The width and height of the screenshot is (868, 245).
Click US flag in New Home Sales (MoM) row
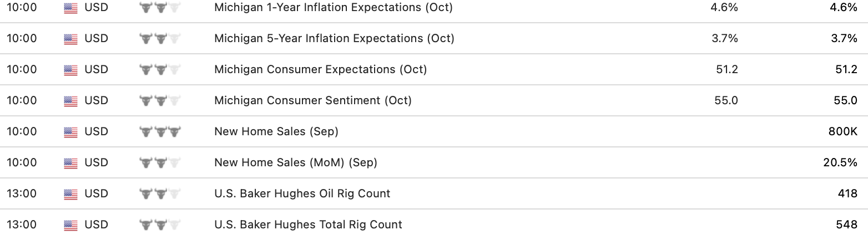pos(70,163)
